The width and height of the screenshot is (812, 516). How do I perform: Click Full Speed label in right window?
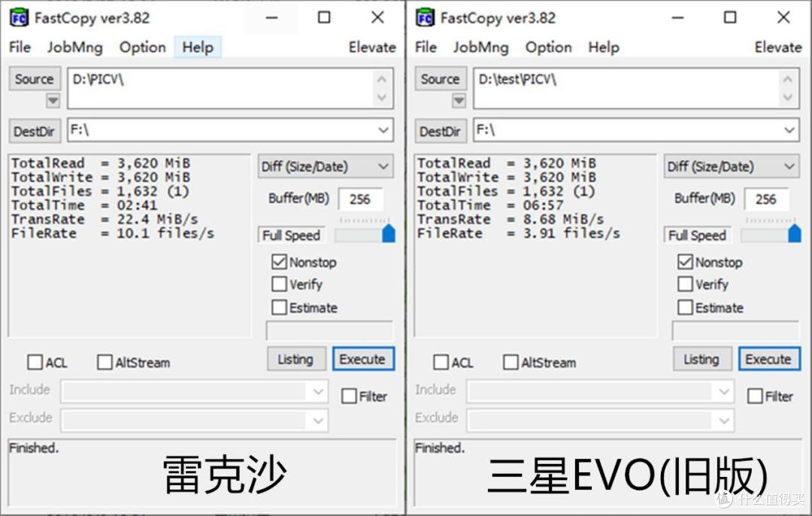click(697, 235)
